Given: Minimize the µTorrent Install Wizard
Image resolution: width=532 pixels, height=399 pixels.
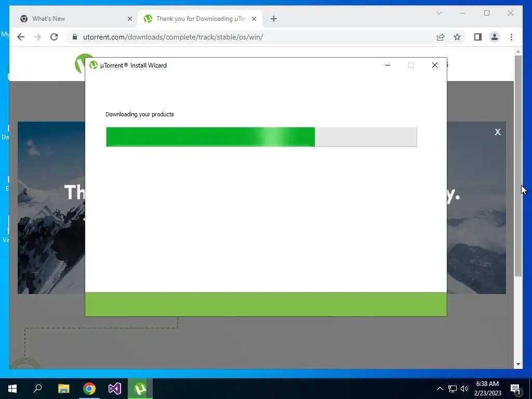Looking at the screenshot, I should click(388, 65).
